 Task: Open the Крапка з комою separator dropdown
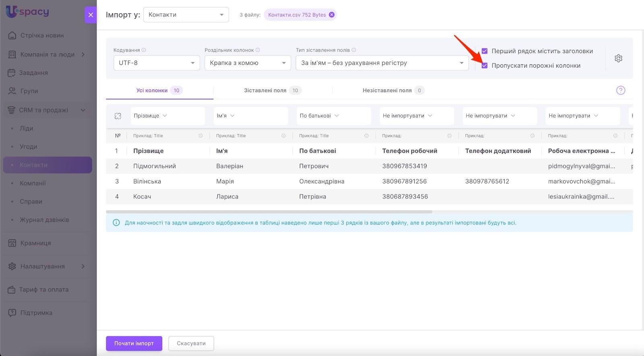coord(248,63)
